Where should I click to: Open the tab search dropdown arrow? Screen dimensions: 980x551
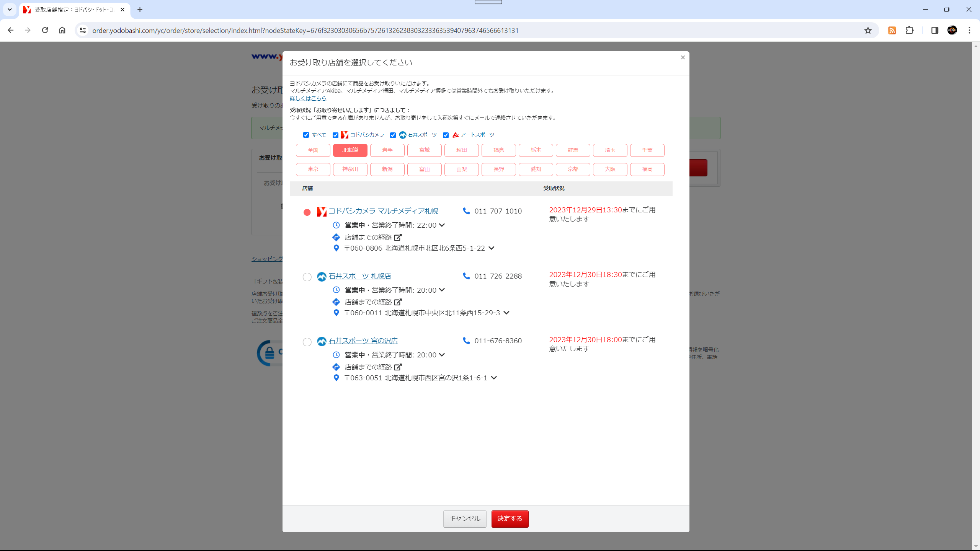(10, 10)
